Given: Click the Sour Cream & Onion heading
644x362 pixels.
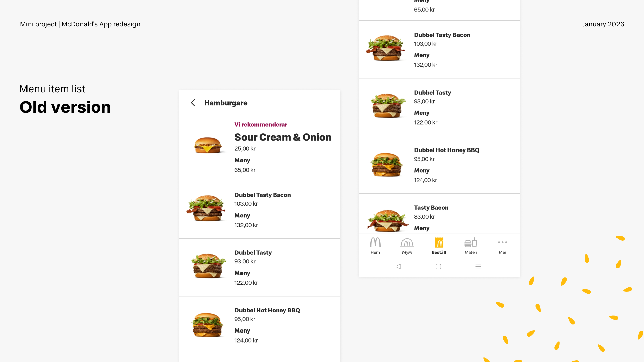Looking at the screenshot, I should click(x=283, y=137).
